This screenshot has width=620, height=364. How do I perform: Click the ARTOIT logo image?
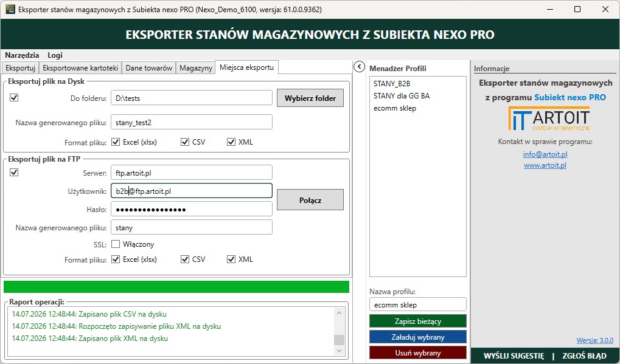[x=549, y=118]
